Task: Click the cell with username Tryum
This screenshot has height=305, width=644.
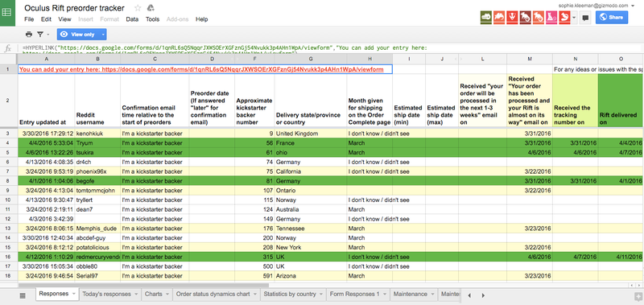Action: click(97, 143)
